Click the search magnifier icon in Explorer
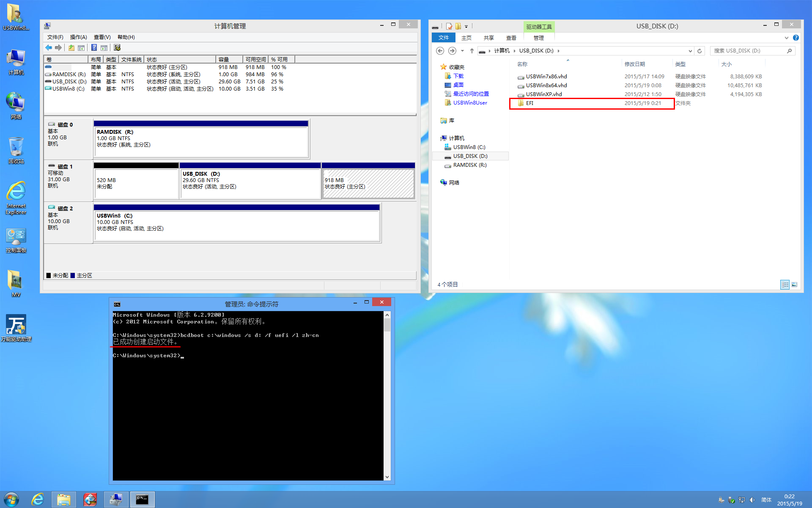This screenshot has width=812, height=508. (789, 51)
